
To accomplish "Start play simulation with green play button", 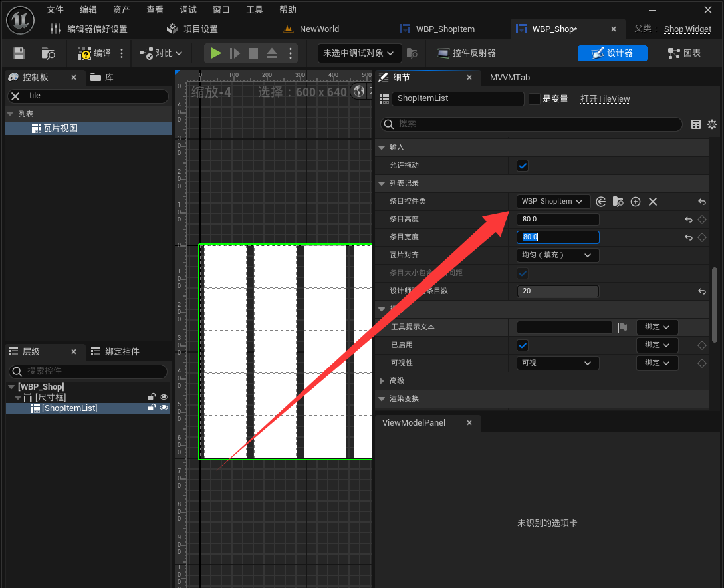I will click(215, 53).
